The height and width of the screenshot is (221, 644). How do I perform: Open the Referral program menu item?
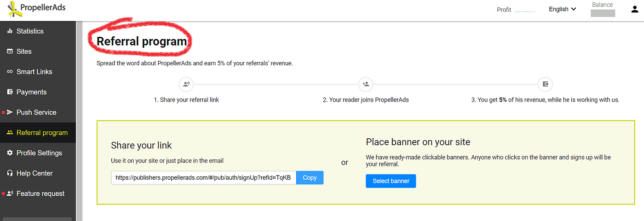click(x=41, y=133)
